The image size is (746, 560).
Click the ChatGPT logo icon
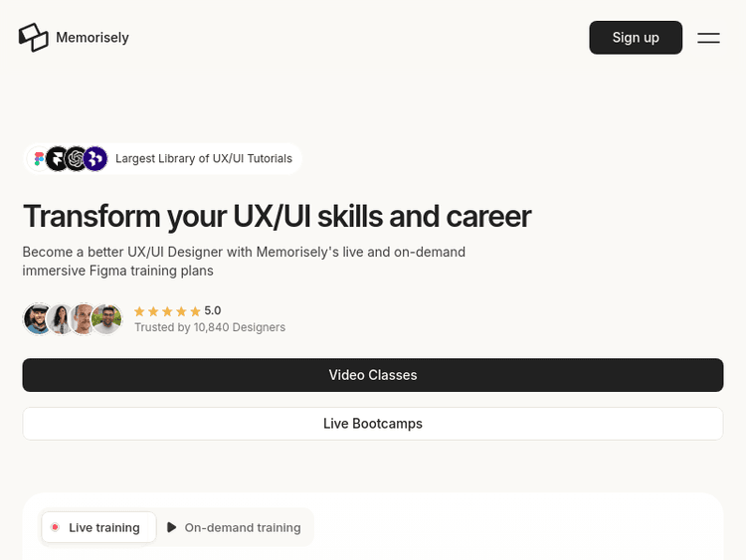point(77,159)
